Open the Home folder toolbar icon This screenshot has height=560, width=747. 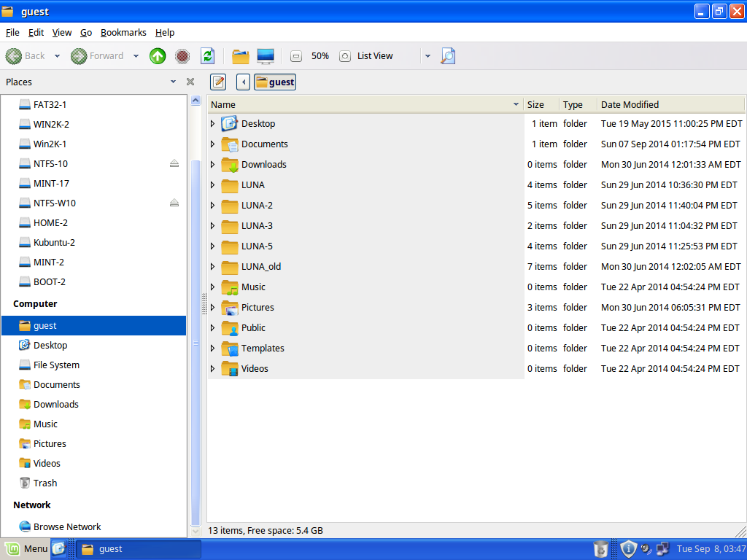click(240, 56)
